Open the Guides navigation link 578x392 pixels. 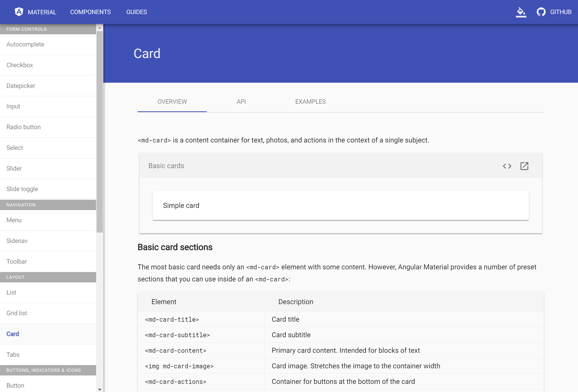pos(136,12)
